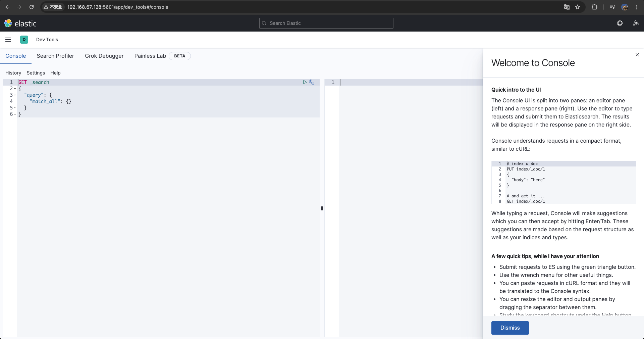644x339 pixels.
Task: Toggle the fold marker at line 5
Action: click(15, 108)
